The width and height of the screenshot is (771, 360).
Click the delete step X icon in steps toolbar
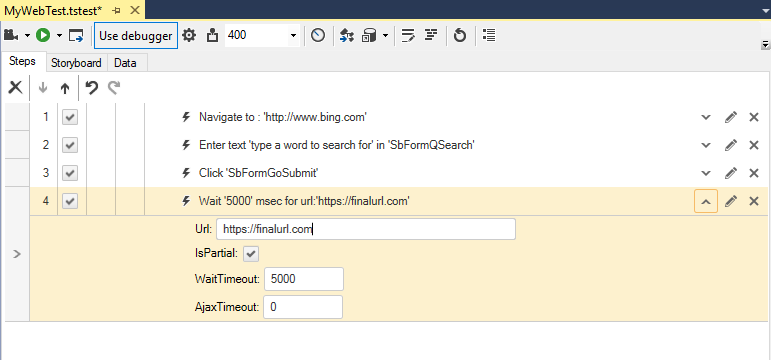tap(15, 88)
